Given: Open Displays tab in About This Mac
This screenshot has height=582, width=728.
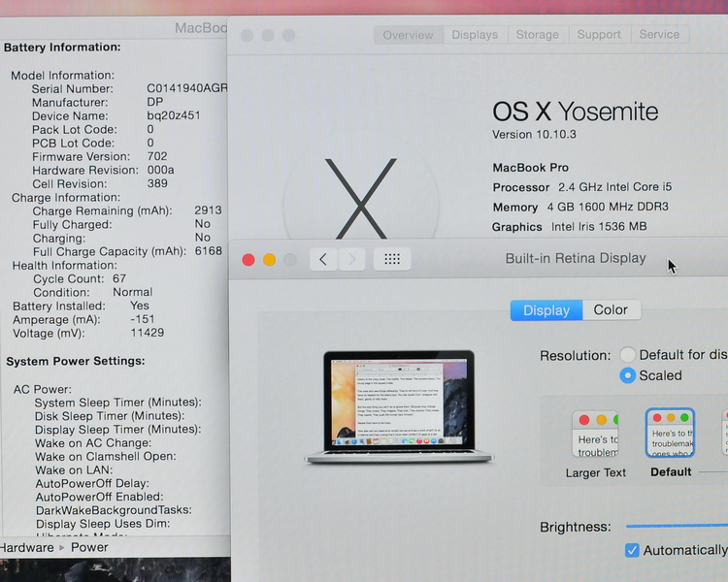Looking at the screenshot, I should point(475,35).
